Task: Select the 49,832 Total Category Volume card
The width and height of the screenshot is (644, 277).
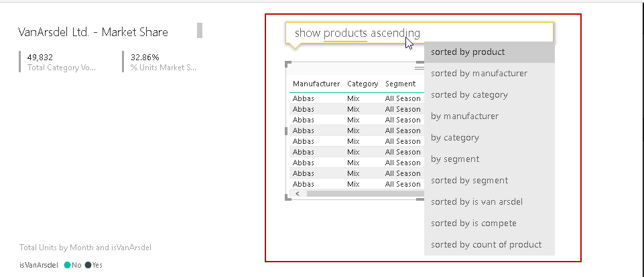Action: [x=62, y=62]
